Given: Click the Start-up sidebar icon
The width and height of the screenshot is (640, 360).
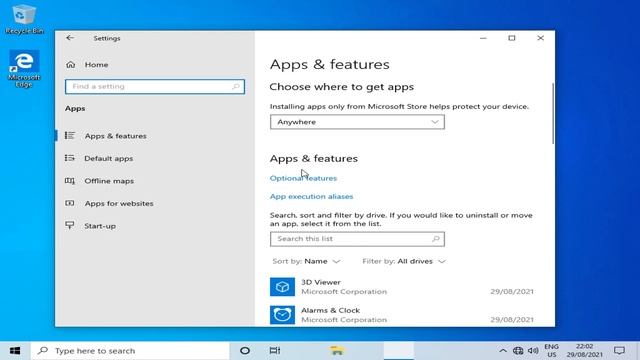Looking at the screenshot, I should click(70, 225).
